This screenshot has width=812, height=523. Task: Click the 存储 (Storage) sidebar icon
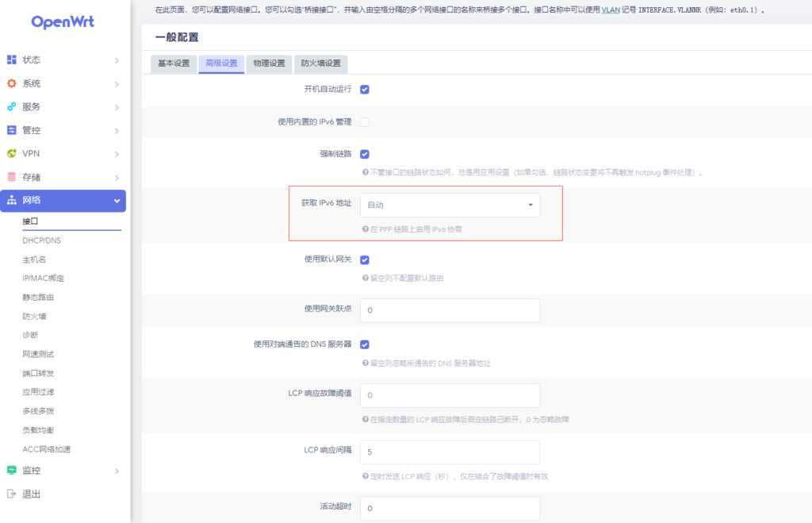tap(11, 177)
